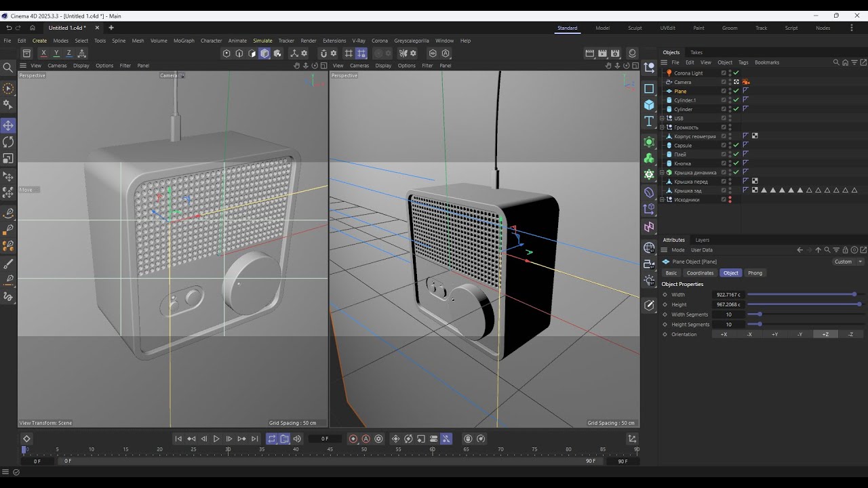Set Orientation to -Z
This screenshot has height=488, width=868.
[850, 334]
